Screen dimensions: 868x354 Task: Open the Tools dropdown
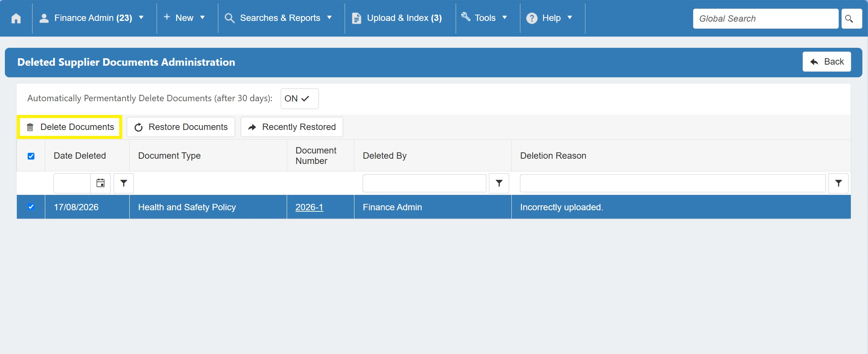tap(484, 18)
